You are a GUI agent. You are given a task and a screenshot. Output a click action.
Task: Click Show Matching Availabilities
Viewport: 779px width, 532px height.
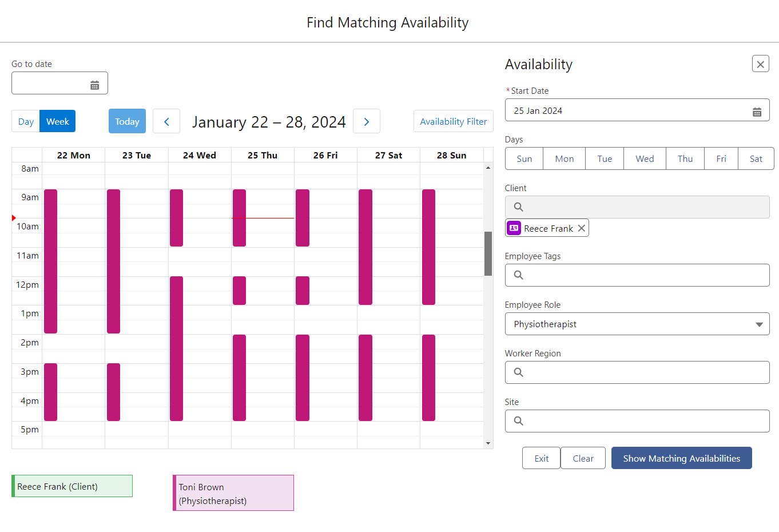[x=681, y=458]
